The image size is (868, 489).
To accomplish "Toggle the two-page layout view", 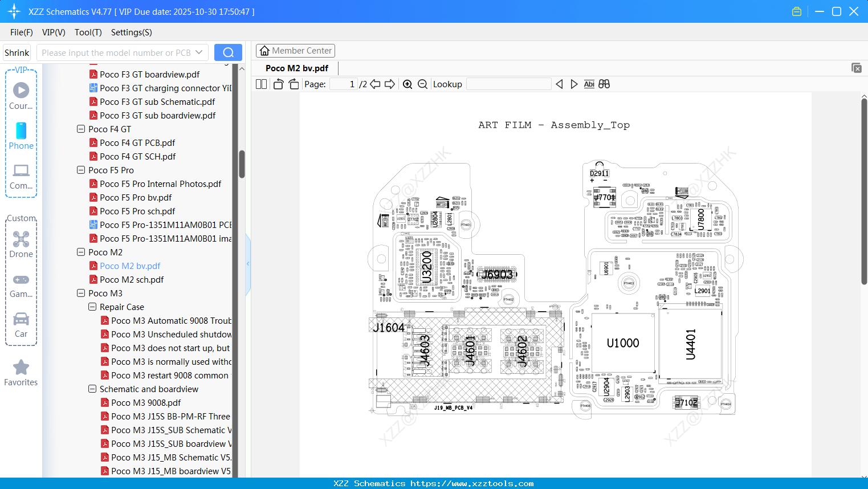I will pyautogui.click(x=262, y=84).
